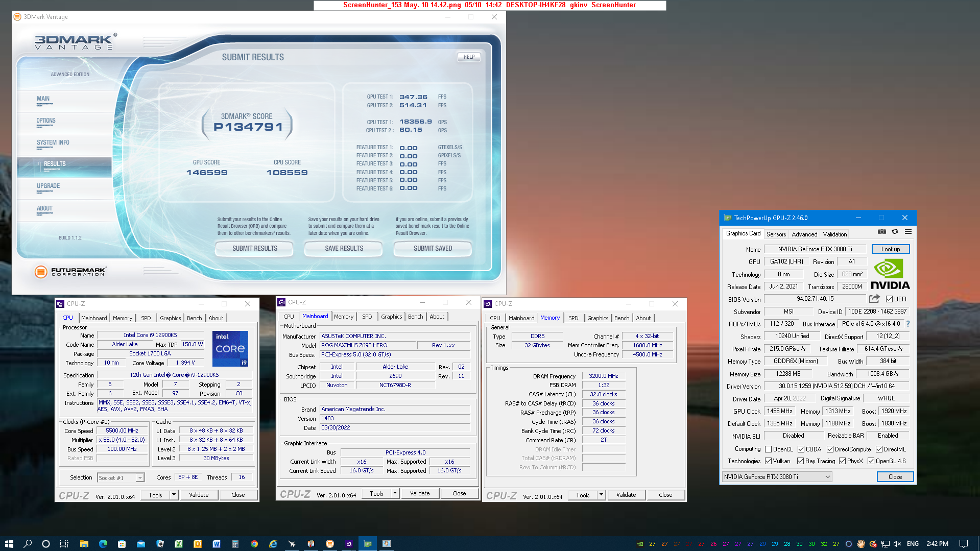Switch to purple CPU-Z taskbar icon
The width and height of the screenshot is (980, 551).
point(349,544)
